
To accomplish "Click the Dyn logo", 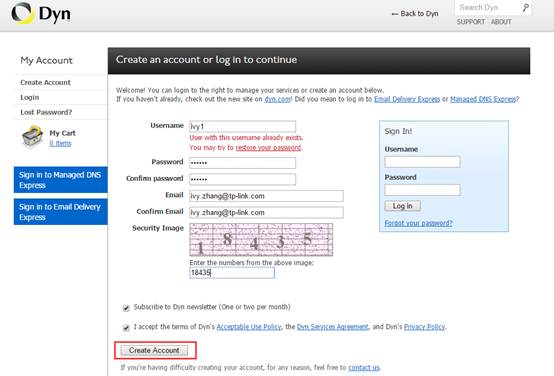I will (41, 14).
